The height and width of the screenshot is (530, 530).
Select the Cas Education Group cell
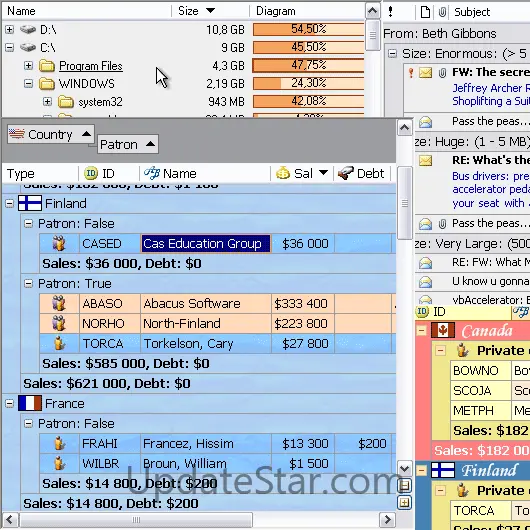(206, 243)
